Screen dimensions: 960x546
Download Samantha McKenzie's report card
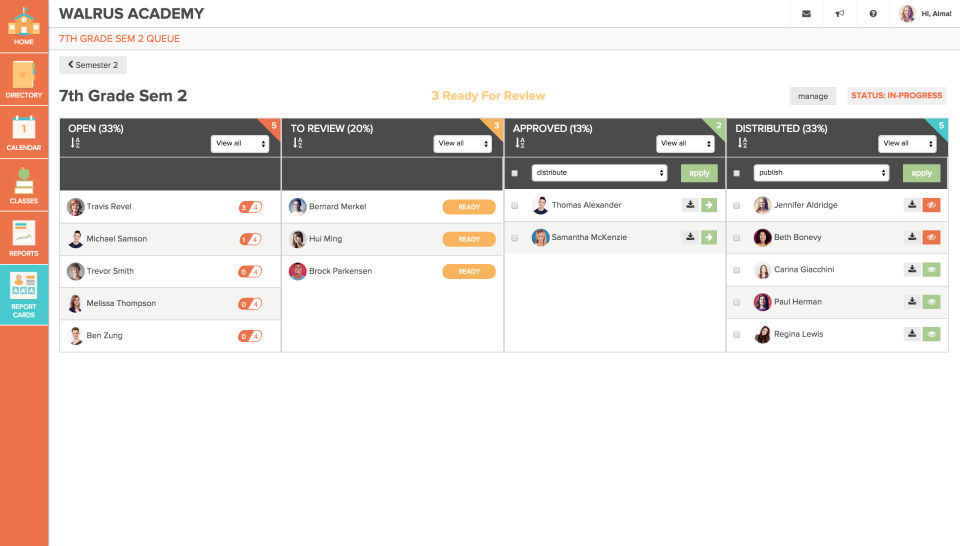[690, 237]
